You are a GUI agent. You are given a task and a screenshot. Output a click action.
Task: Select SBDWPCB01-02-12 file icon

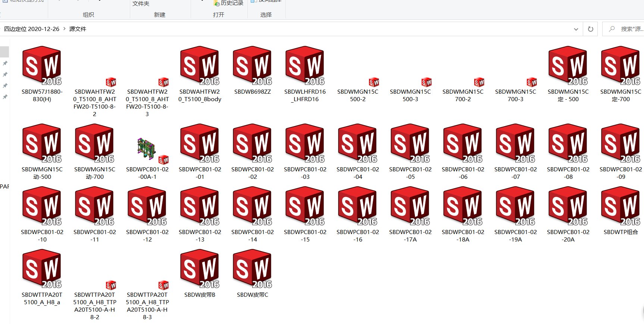[147, 206]
